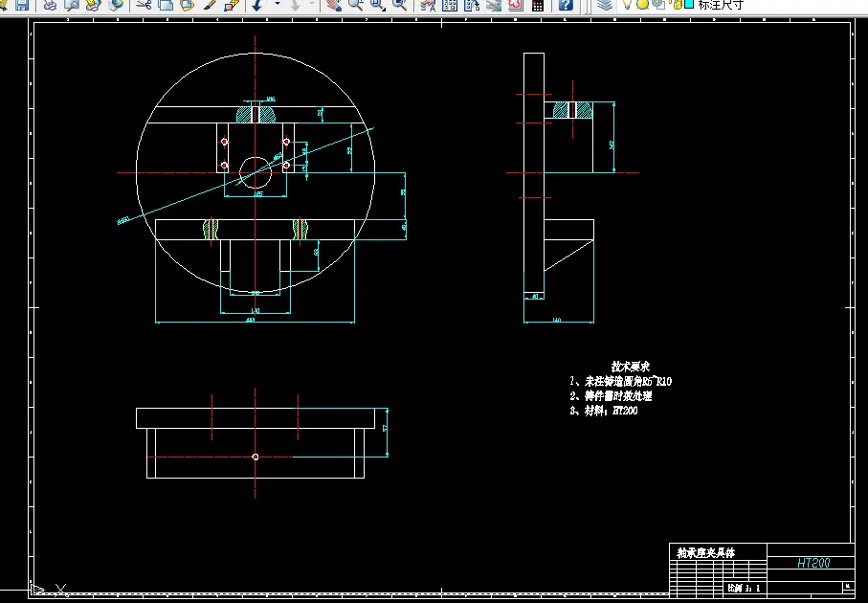Click the Zoom Previous icon

(400, 5)
